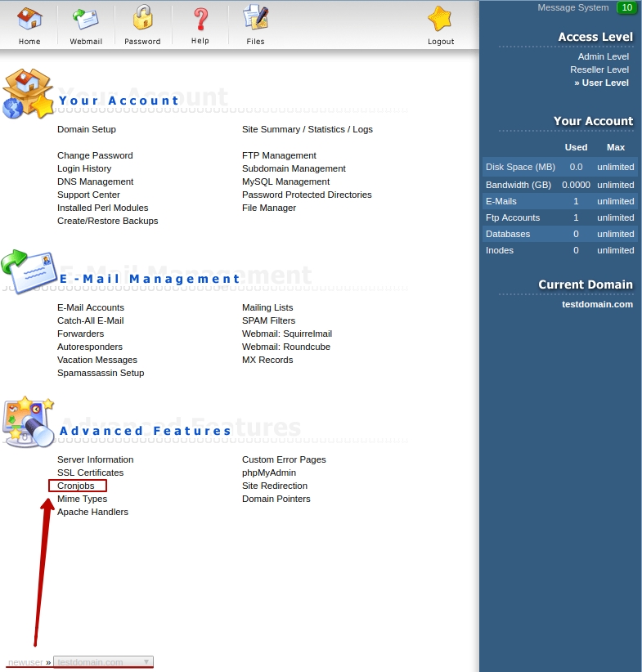Switch to Reseller Level access

coord(599,69)
